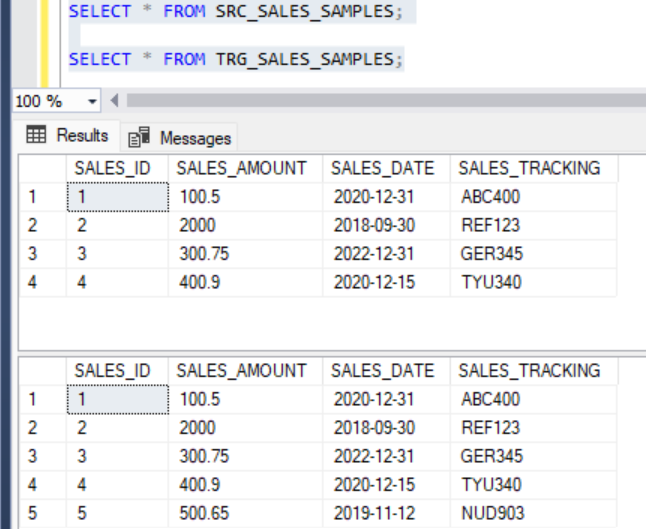Select SALES_ID column header in top grid
This screenshot has width=646, height=529.
pos(112,168)
